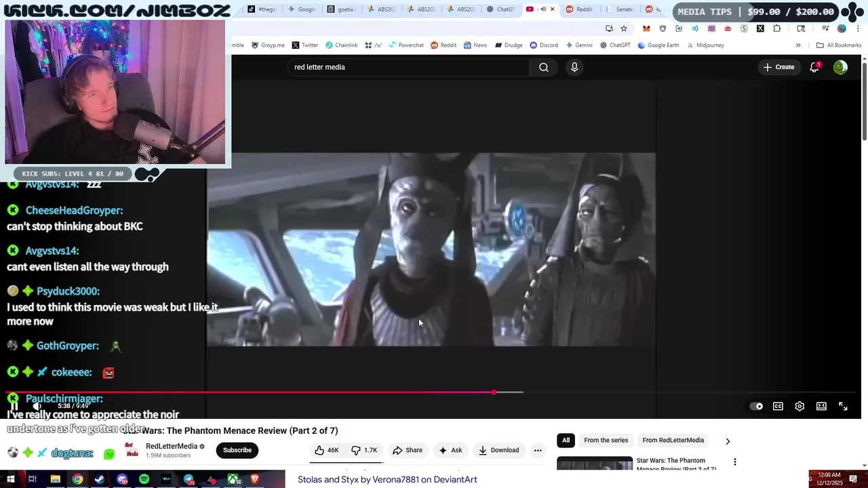Open the Midjourney bookmark
The height and width of the screenshot is (488, 868).
coord(705,45)
